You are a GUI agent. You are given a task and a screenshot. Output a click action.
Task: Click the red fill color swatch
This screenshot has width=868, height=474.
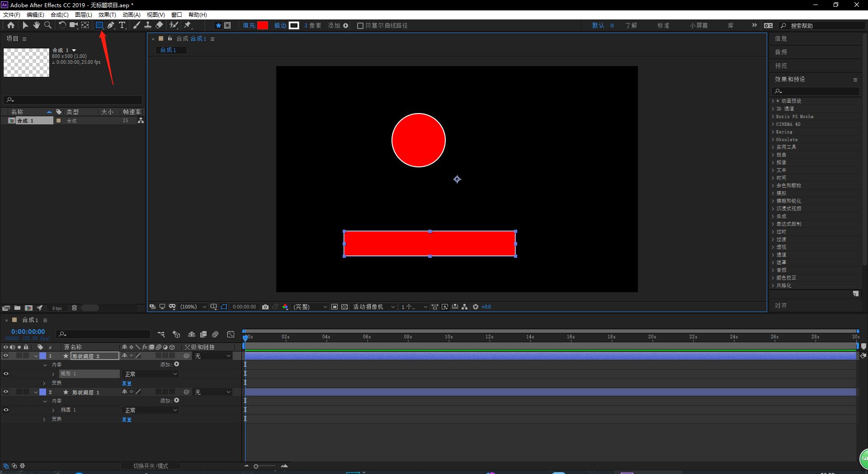tap(263, 26)
